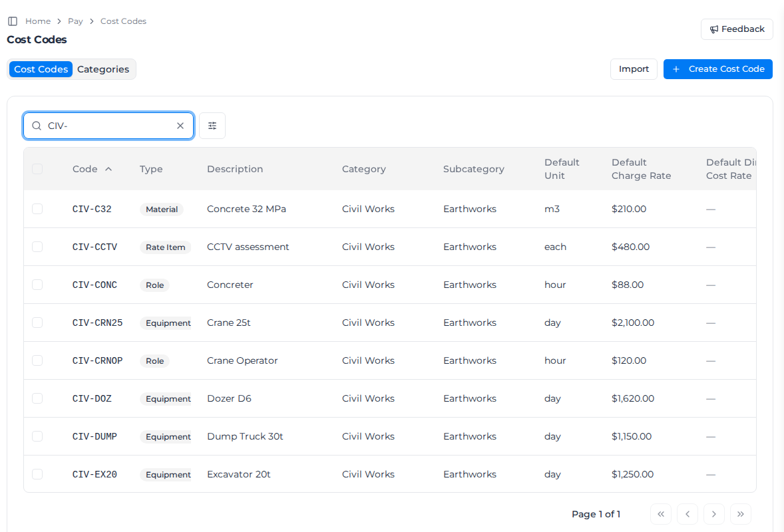Switch to the Cost Codes tab
Viewport: 784px width, 532px height.
click(x=41, y=69)
